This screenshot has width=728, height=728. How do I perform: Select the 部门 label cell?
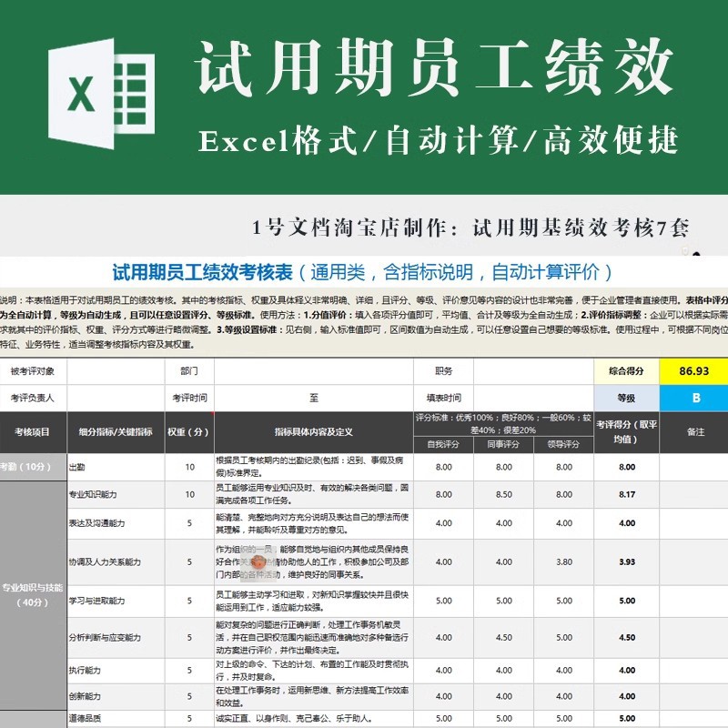[189, 371]
